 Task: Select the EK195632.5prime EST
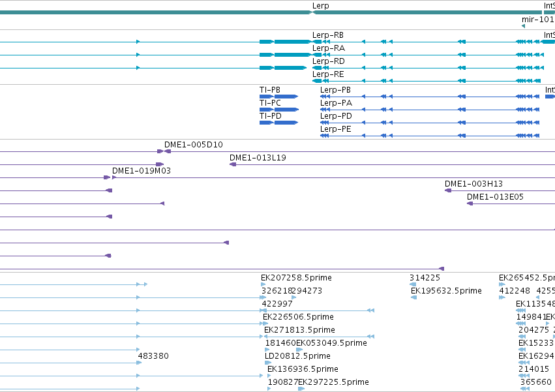point(446,291)
